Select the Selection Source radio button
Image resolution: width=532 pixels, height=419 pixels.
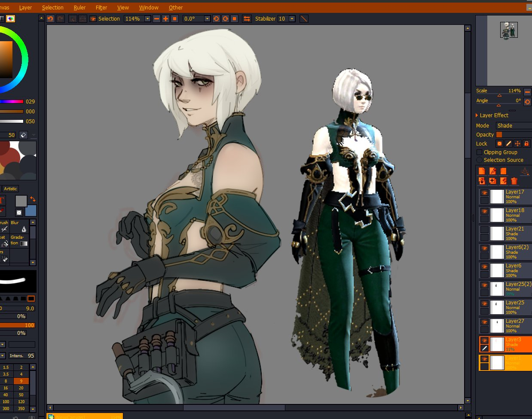[479, 160]
